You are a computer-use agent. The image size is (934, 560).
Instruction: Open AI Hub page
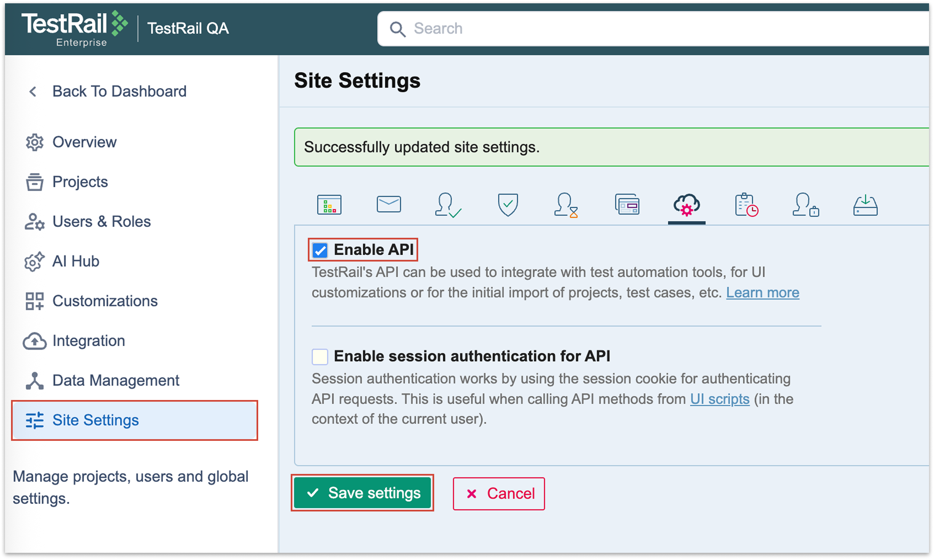coord(76,262)
